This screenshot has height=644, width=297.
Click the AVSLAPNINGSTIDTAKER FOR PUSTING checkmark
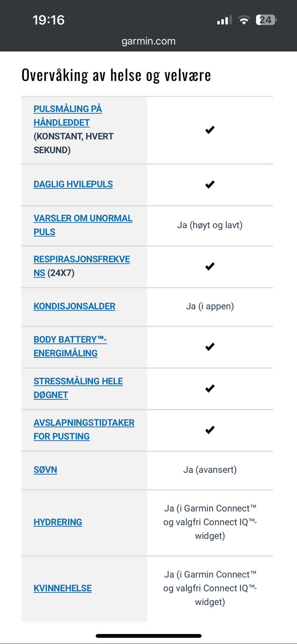209,429
